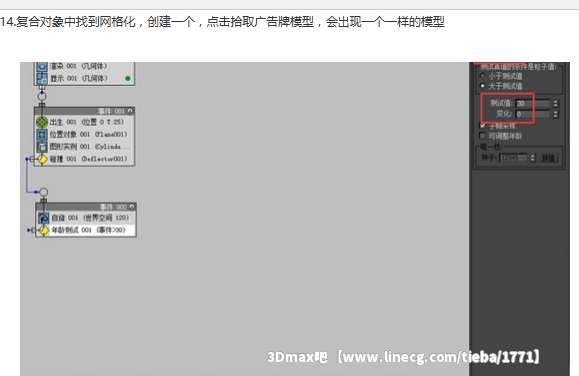Click the 变化 input field showing 0
Screen dimensions: 579x376
[x=533, y=114]
